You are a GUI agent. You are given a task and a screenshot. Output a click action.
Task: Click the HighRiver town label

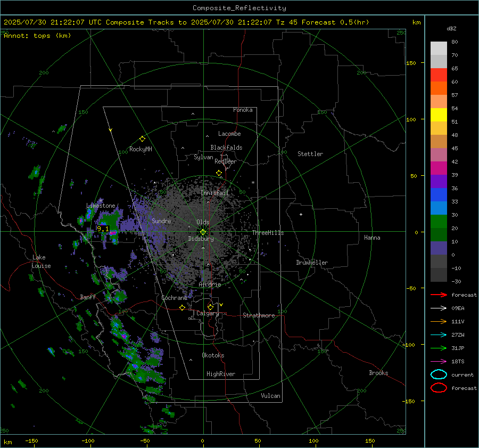(x=220, y=374)
